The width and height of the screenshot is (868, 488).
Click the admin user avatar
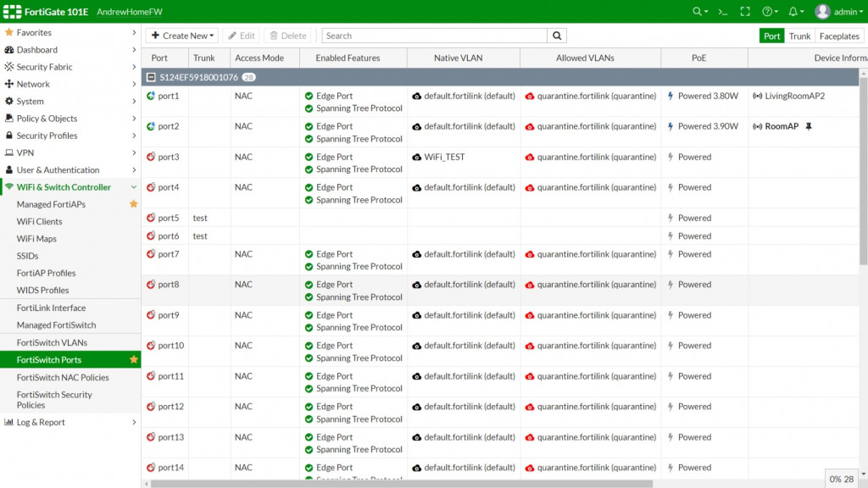coord(822,12)
